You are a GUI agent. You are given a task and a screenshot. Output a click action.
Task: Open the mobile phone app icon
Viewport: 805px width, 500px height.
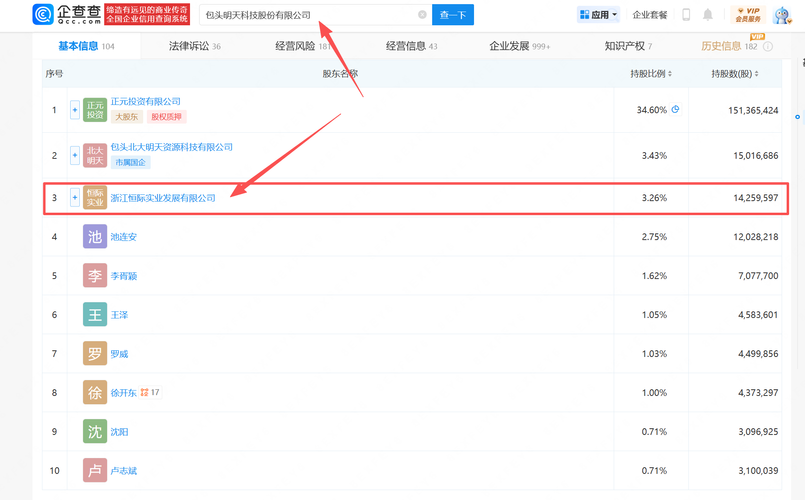686,14
